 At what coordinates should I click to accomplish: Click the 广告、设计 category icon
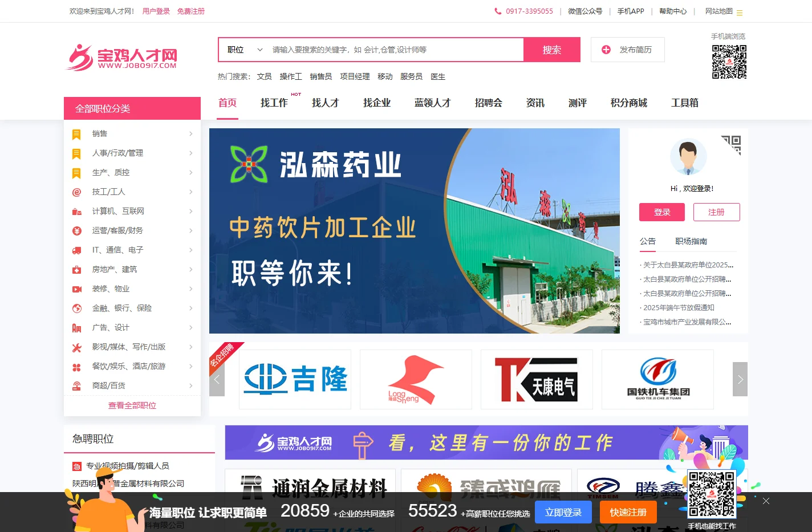pos(76,328)
